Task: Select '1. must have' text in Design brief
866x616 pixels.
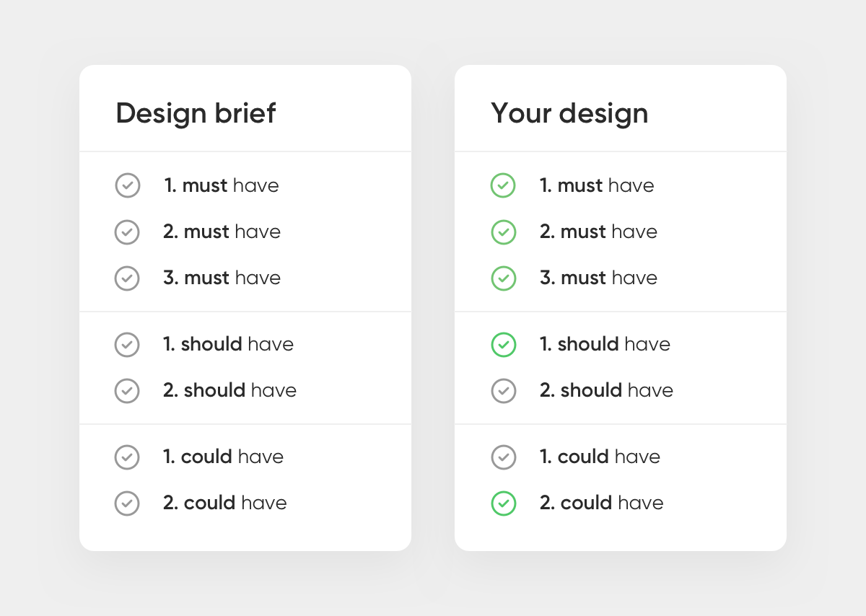Action: [x=221, y=185]
